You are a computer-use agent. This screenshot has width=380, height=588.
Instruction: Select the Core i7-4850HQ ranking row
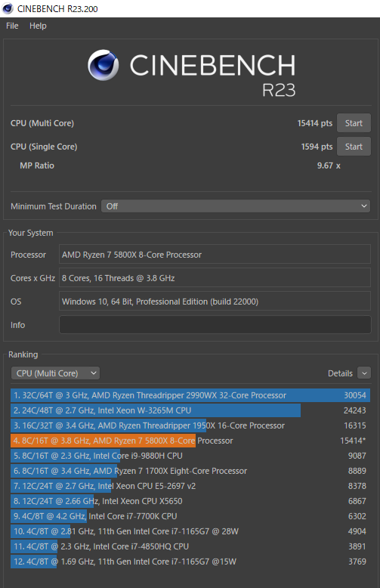pyautogui.click(x=190, y=546)
